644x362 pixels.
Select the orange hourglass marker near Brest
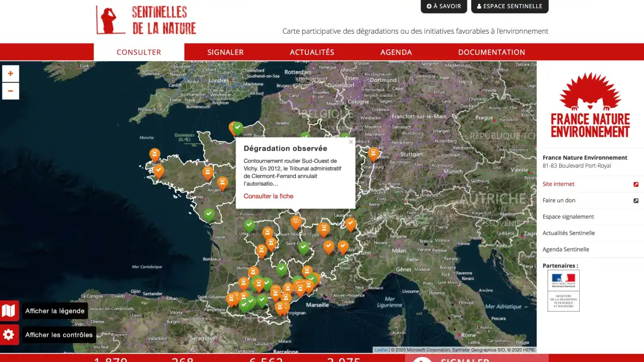click(x=155, y=155)
